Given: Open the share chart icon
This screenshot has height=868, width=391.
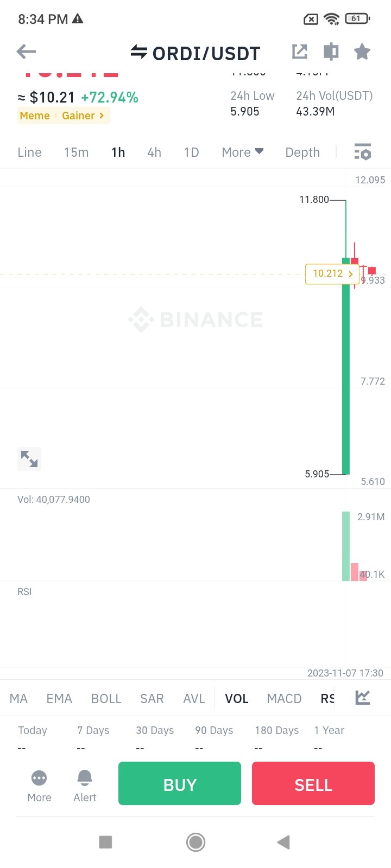Looking at the screenshot, I should point(300,52).
